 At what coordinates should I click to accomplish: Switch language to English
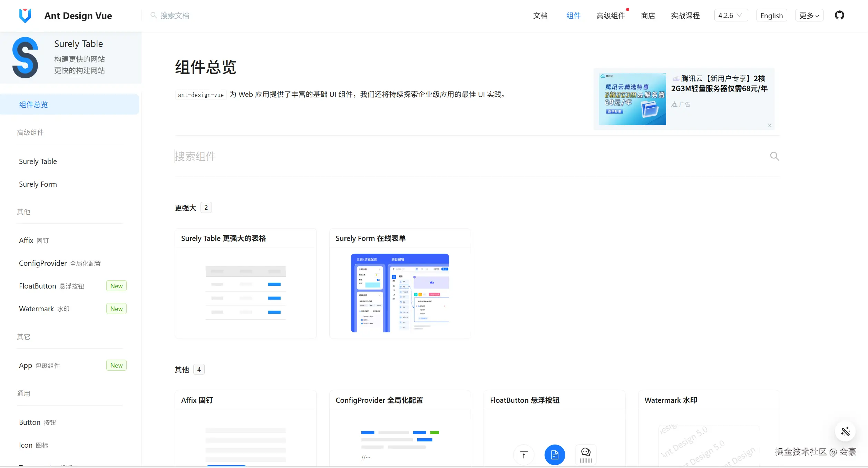click(771, 16)
